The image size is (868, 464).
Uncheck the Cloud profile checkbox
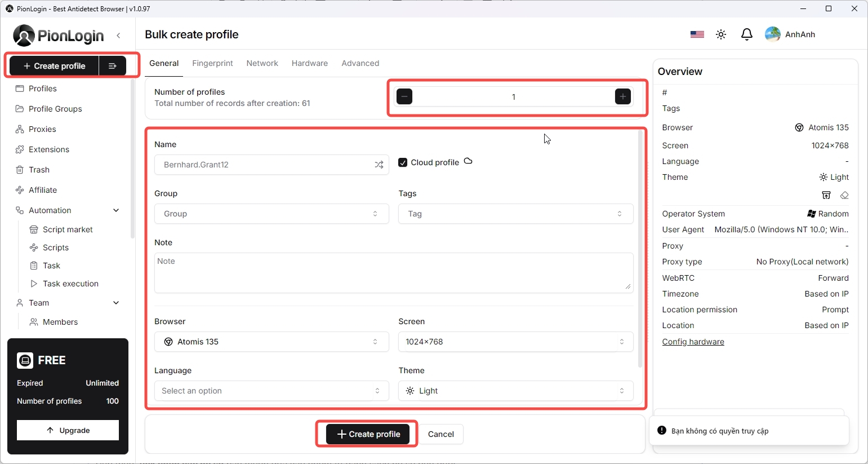click(x=403, y=162)
